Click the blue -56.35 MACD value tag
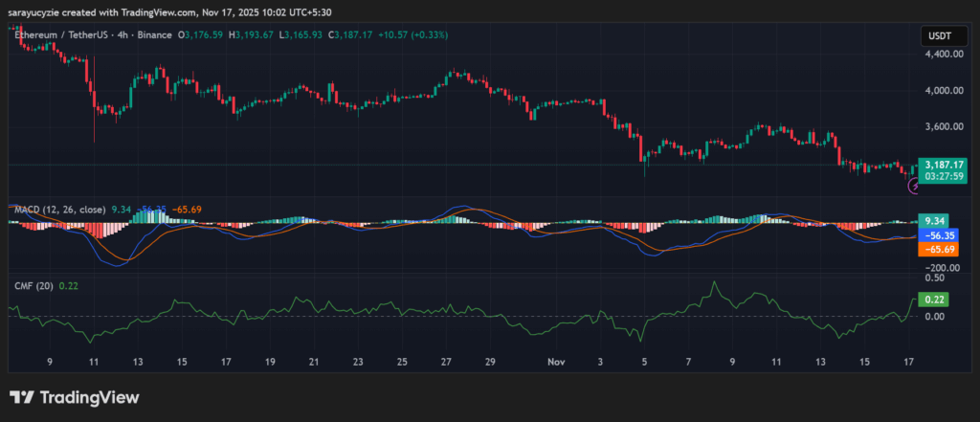The image size is (980, 422). [x=938, y=233]
